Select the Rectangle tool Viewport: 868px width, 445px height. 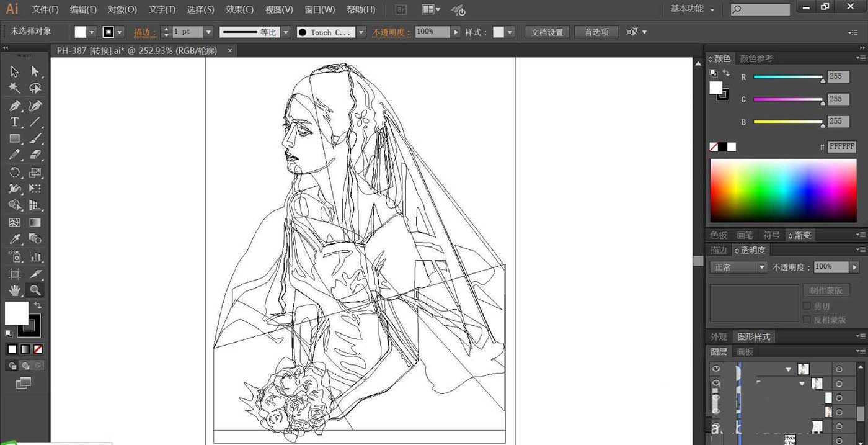coord(15,138)
